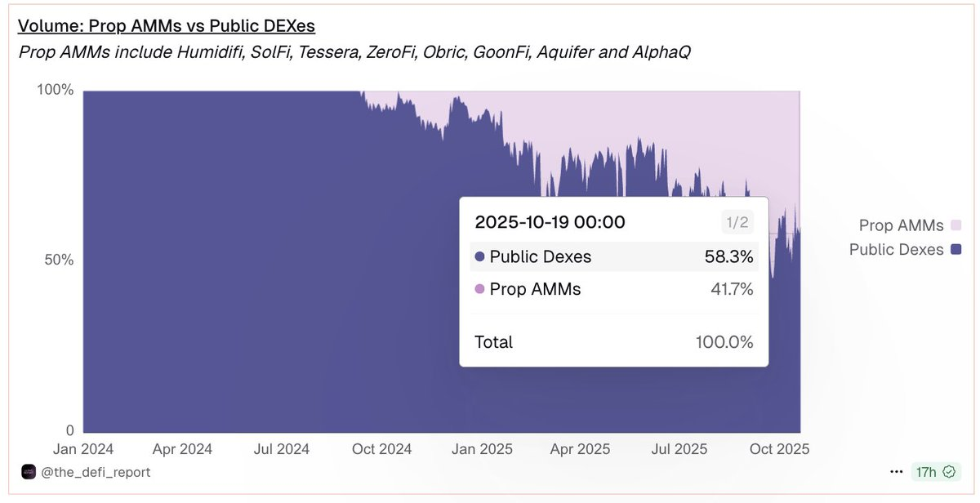Select the Prop AMMs tooltip row
980x503 pixels.
click(x=613, y=289)
